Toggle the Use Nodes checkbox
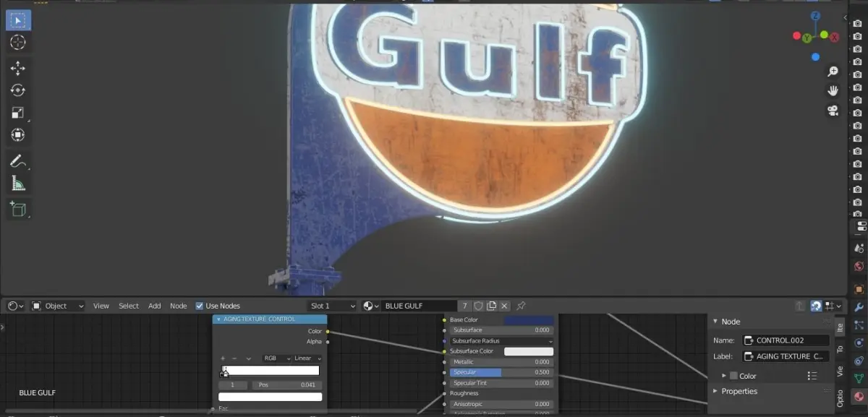This screenshot has height=417, width=868. 200,306
